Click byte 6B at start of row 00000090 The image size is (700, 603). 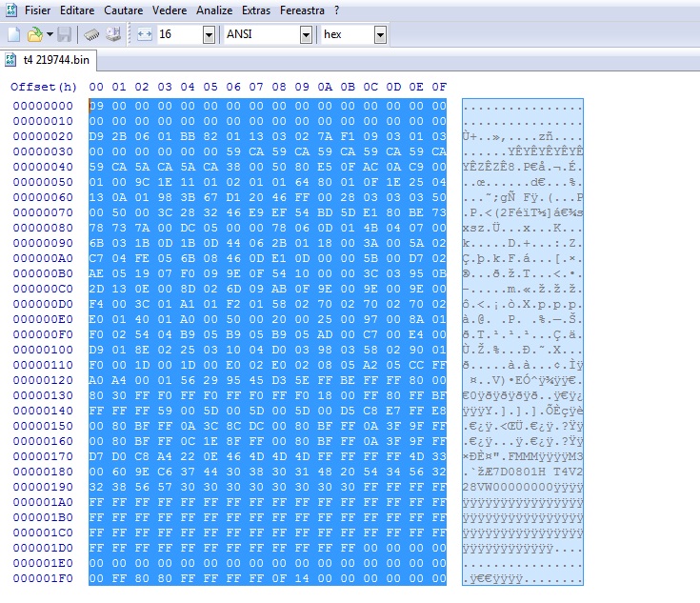pos(96,243)
